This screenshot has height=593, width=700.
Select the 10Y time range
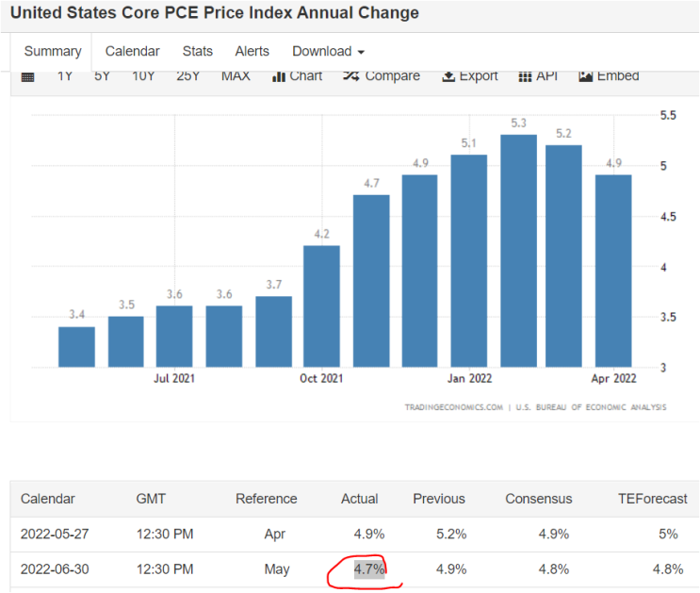(x=143, y=76)
